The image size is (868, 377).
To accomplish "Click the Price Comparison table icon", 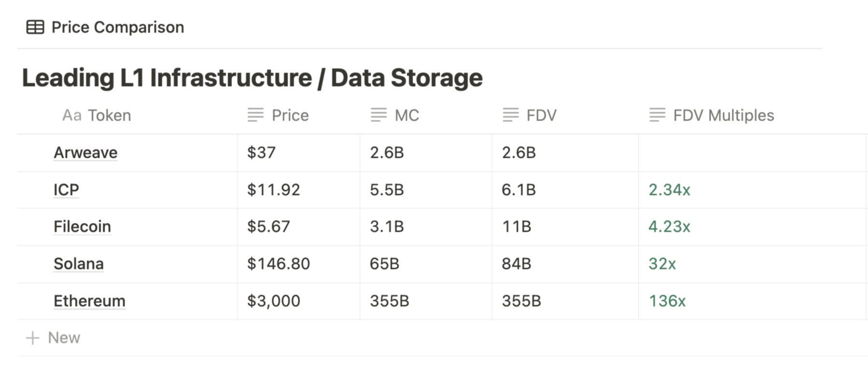I will 35,27.
